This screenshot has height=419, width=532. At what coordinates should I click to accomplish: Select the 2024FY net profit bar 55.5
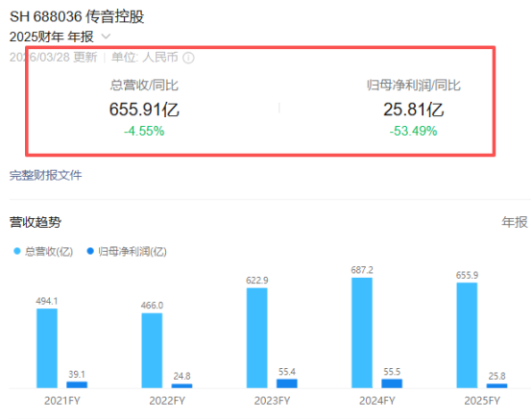coord(392,383)
